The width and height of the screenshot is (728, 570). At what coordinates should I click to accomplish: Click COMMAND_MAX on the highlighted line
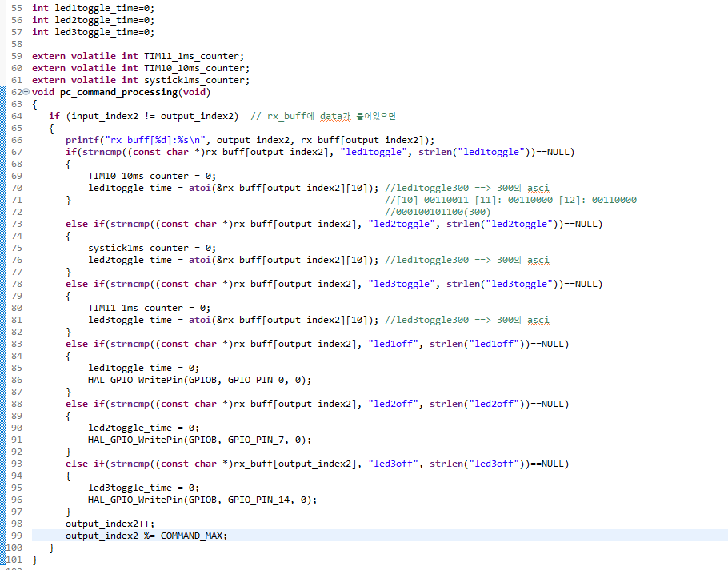tap(191, 536)
